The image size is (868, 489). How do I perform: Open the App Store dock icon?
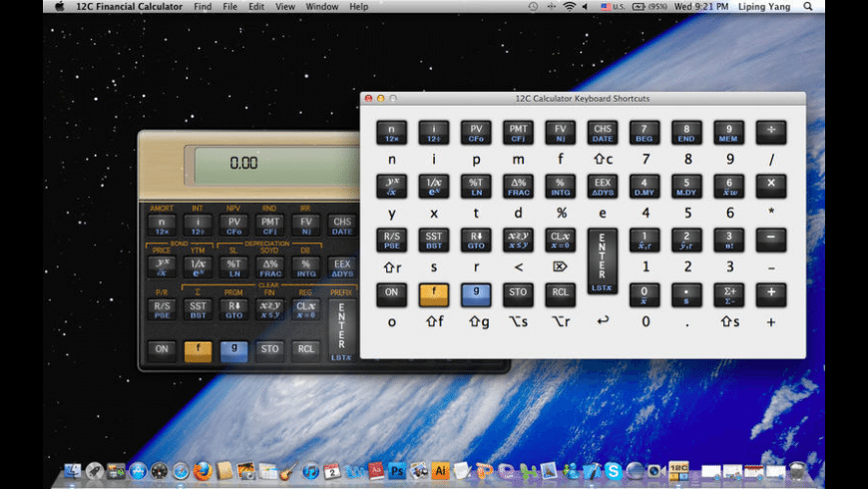click(x=138, y=471)
